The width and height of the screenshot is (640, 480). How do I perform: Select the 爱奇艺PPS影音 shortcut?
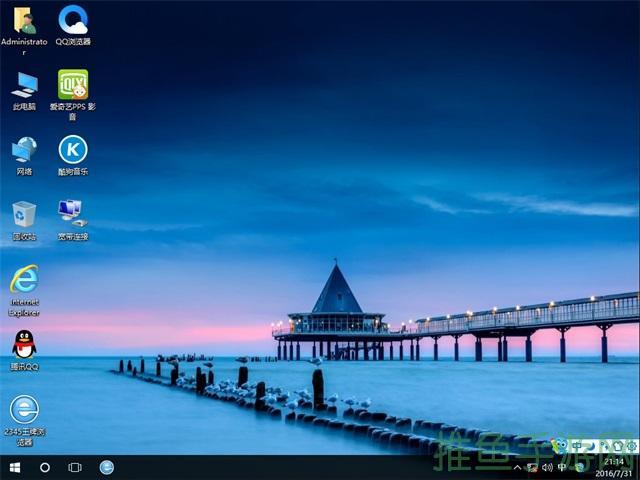(x=73, y=84)
